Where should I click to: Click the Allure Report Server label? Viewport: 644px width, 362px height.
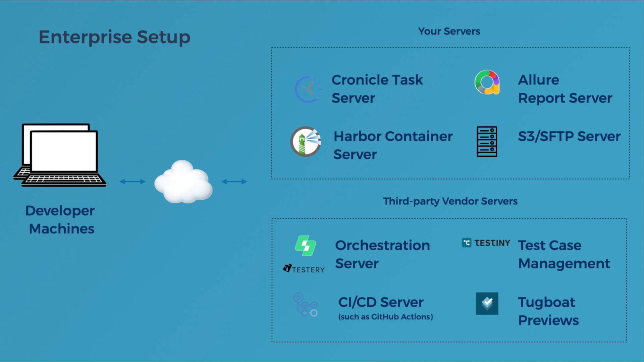coord(565,89)
